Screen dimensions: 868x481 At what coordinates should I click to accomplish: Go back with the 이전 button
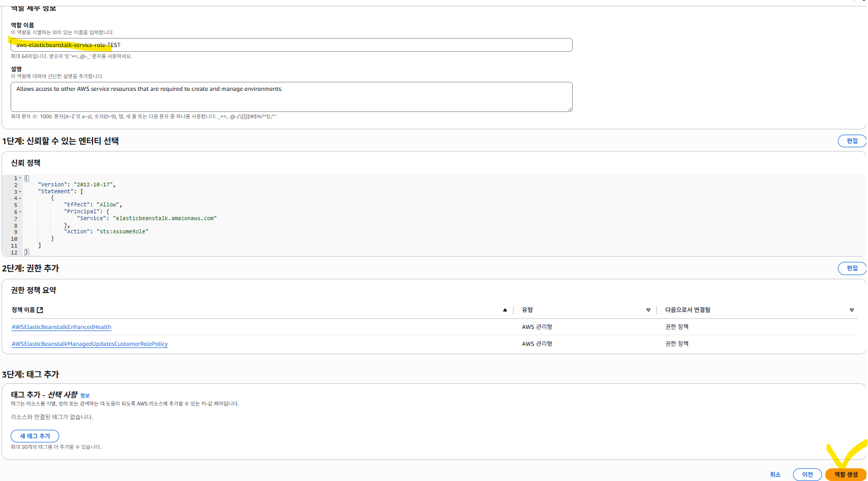tap(807, 475)
